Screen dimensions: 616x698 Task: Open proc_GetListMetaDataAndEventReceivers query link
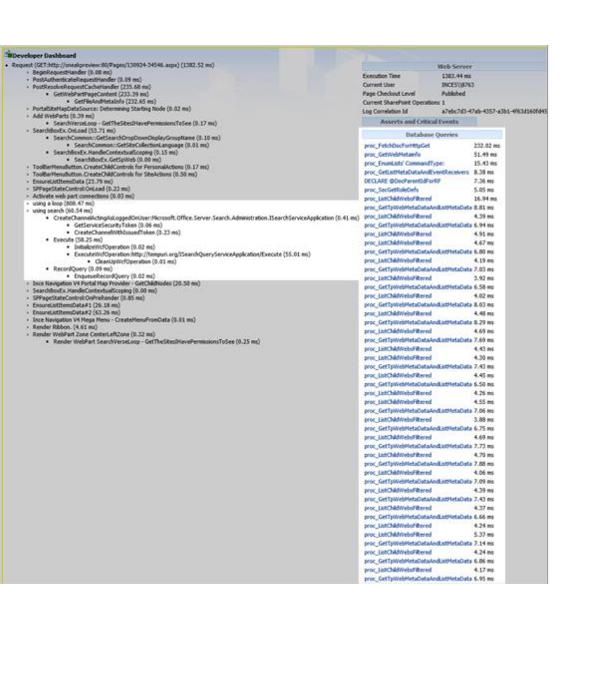(x=416, y=172)
